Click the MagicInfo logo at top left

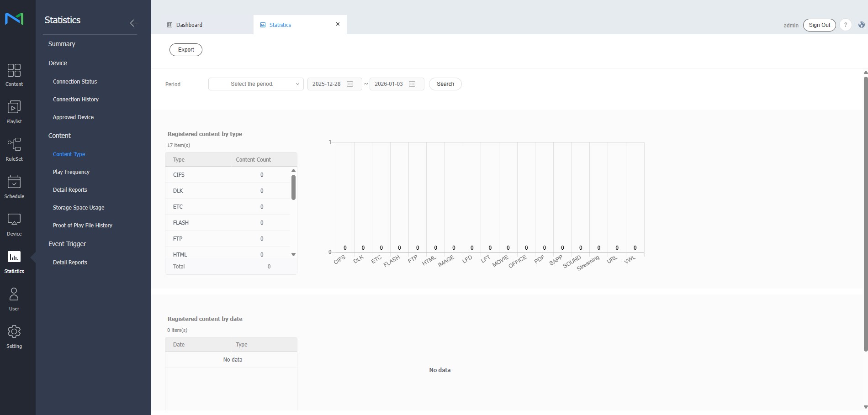tap(14, 19)
